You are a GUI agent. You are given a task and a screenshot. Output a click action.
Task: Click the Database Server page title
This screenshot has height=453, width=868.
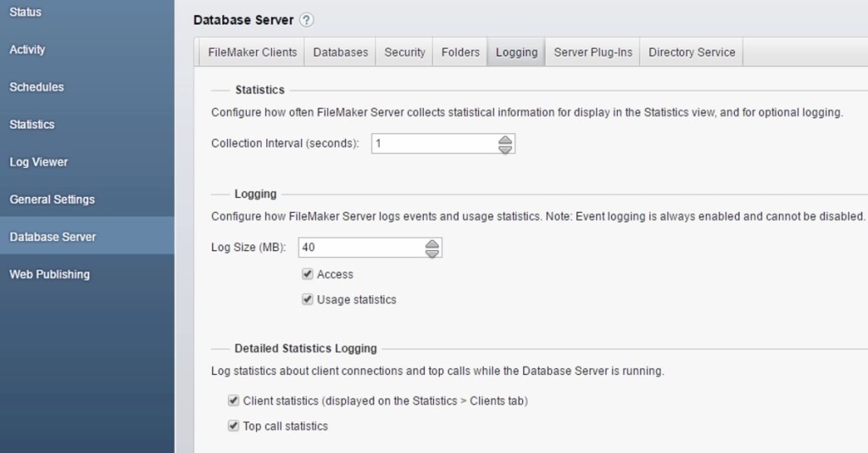pyautogui.click(x=243, y=20)
